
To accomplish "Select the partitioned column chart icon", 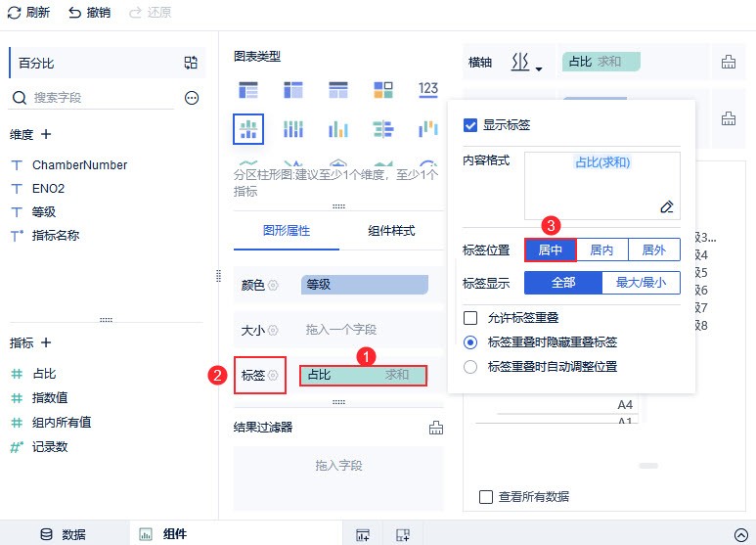I will [248, 128].
